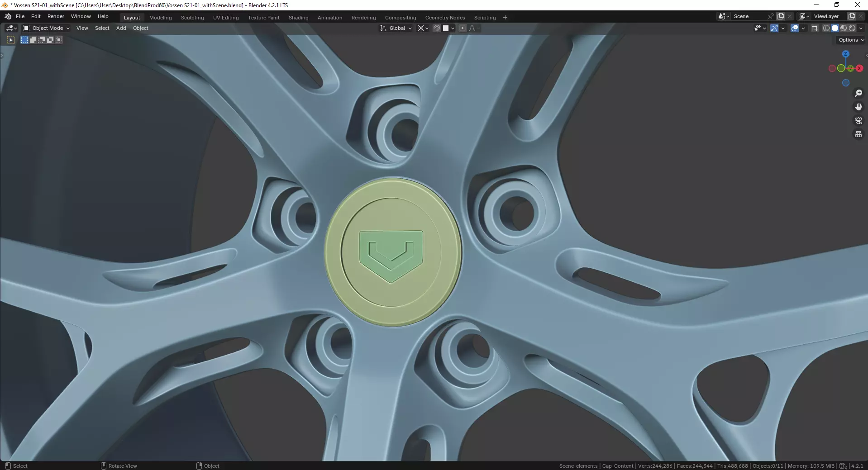Click the red X axis on gizmo
The width and height of the screenshot is (868, 470).
point(859,68)
